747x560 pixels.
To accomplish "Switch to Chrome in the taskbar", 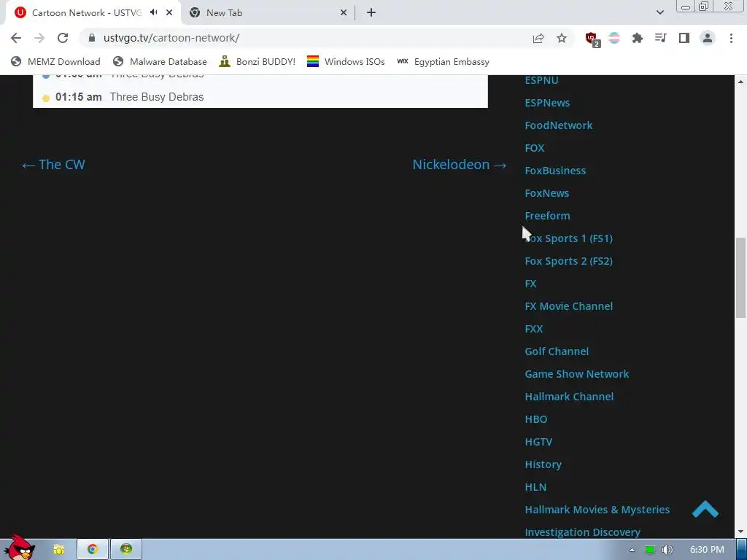I will [x=92, y=550].
